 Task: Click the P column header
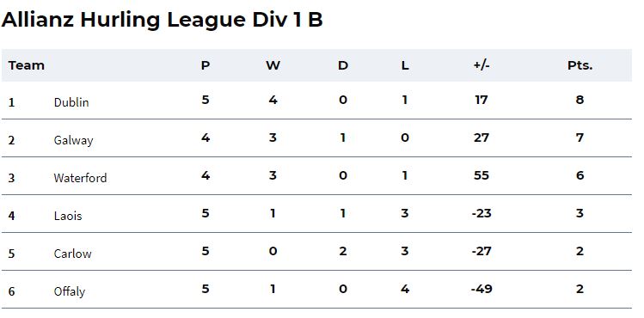coord(205,65)
